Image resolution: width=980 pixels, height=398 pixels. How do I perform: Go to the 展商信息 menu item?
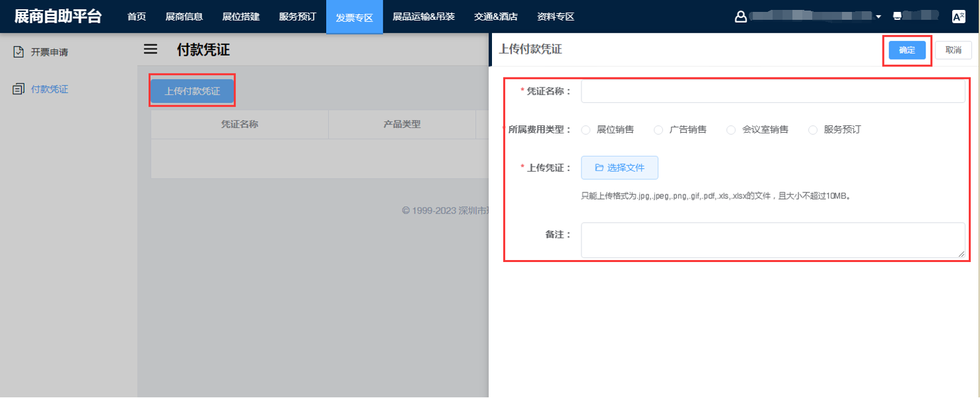click(184, 17)
